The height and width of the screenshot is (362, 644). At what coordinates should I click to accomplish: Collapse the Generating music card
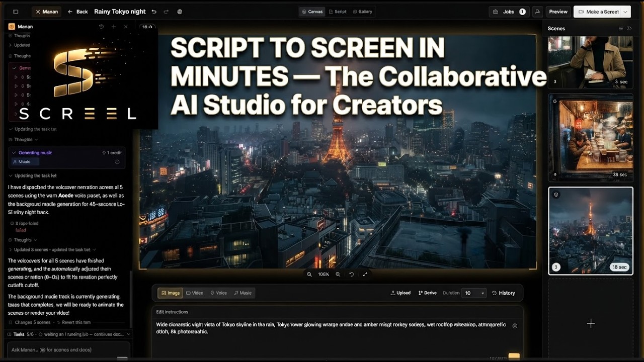tap(14, 152)
